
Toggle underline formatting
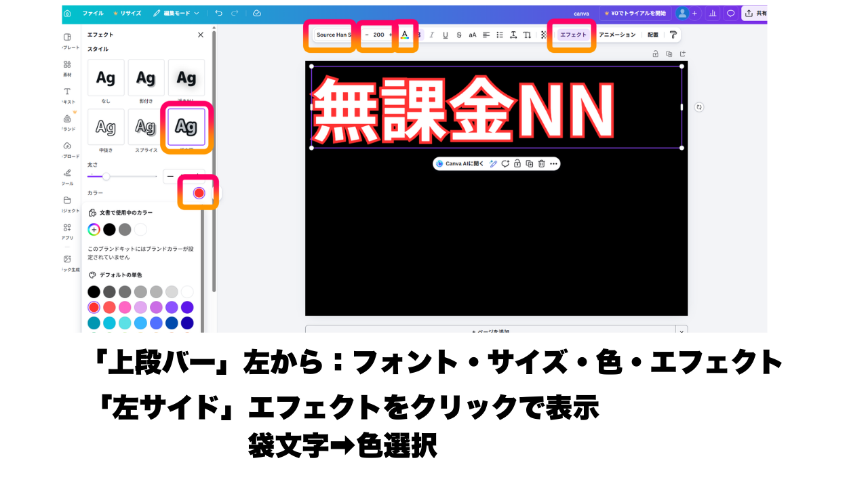point(445,35)
